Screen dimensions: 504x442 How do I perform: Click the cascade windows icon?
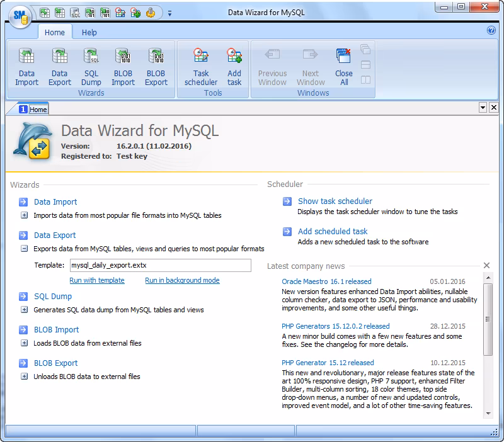click(364, 48)
